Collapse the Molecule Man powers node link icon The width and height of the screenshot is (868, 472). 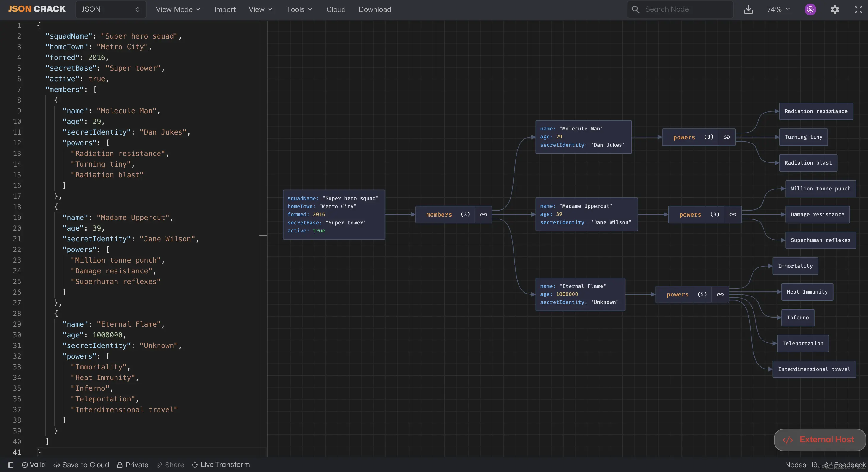pos(726,137)
